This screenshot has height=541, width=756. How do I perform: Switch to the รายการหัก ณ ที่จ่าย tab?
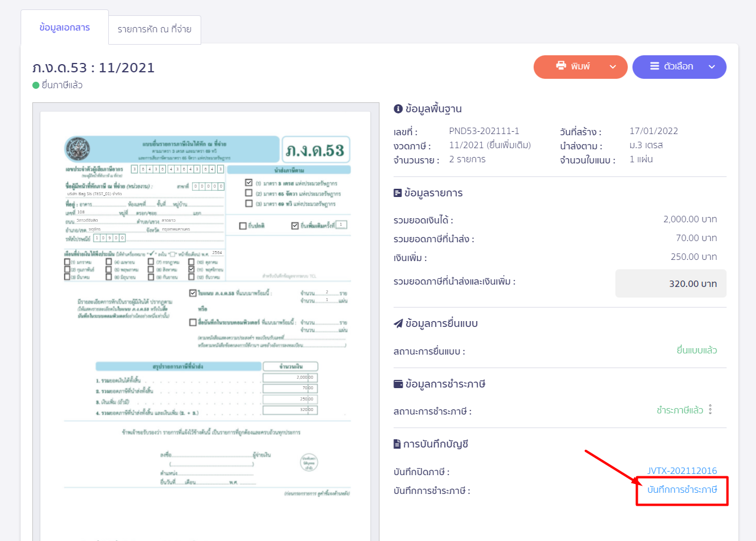154,29
